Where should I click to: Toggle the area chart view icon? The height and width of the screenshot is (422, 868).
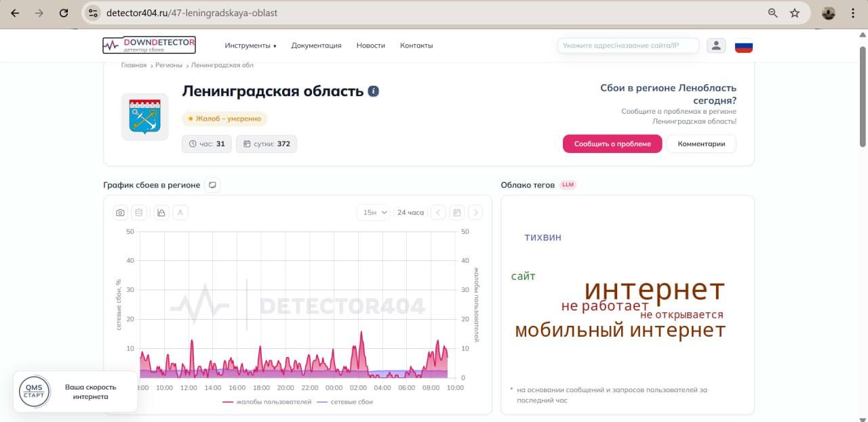(161, 213)
